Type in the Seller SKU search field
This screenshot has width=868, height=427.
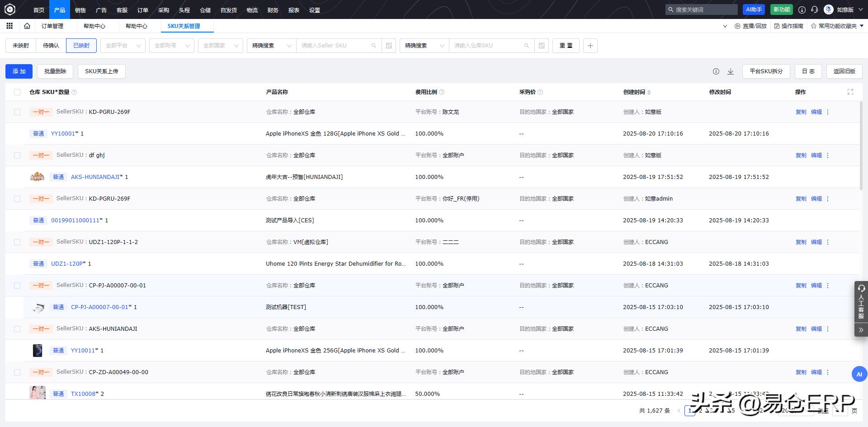[335, 46]
